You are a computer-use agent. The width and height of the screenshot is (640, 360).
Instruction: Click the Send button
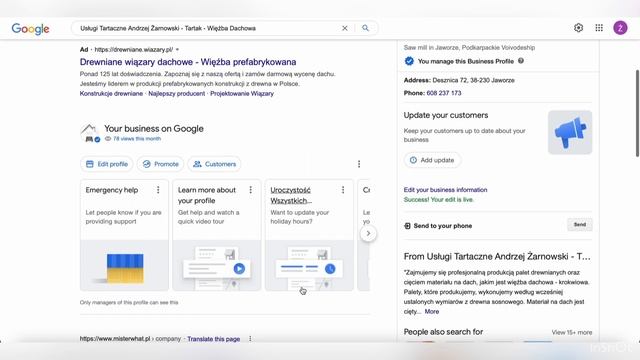pyautogui.click(x=580, y=224)
